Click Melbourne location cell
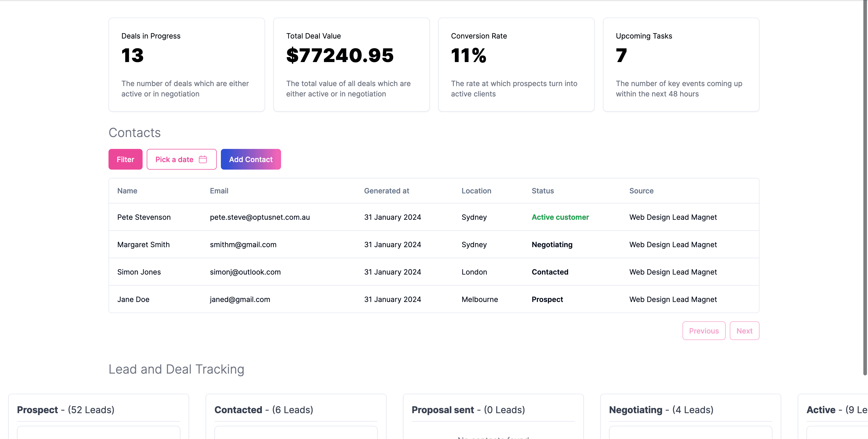868x439 pixels. click(480, 299)
